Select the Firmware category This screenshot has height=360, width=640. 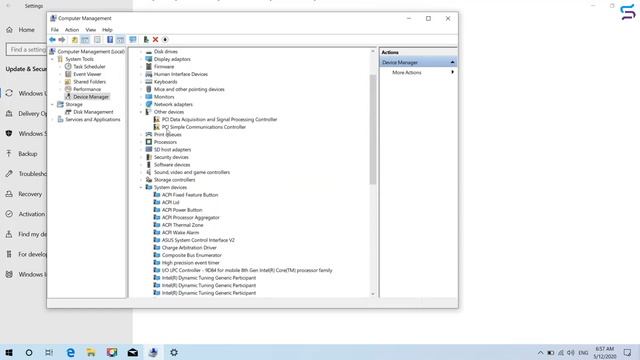pyautogui.click(x=164, y=67)
